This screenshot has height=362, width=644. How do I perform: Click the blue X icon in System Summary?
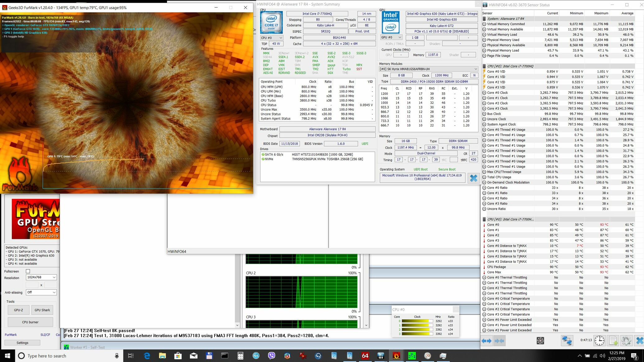[474, 178]
